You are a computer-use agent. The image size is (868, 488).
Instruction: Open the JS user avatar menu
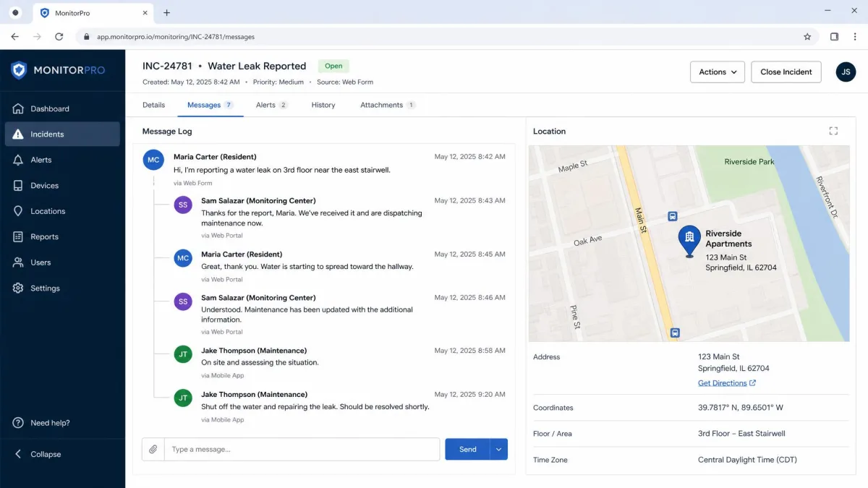pyautogui.click(x=846, y=72)
